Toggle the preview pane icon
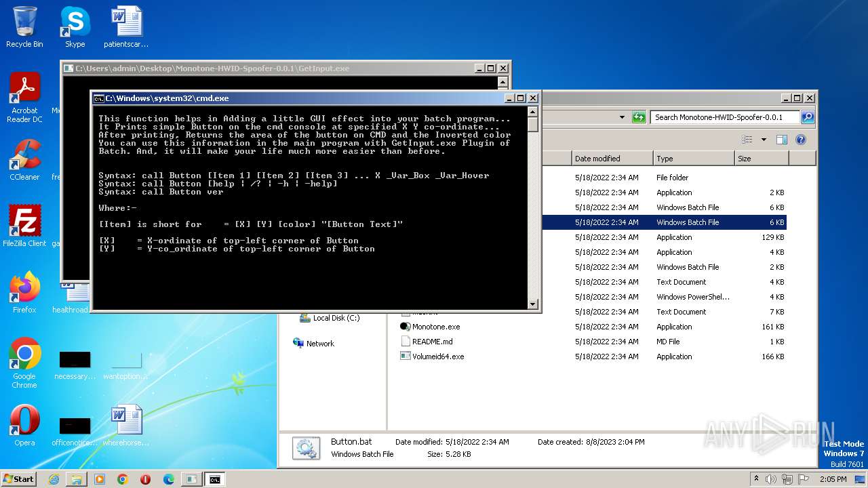The image size is (868, 488). click(x=782, y=140)
